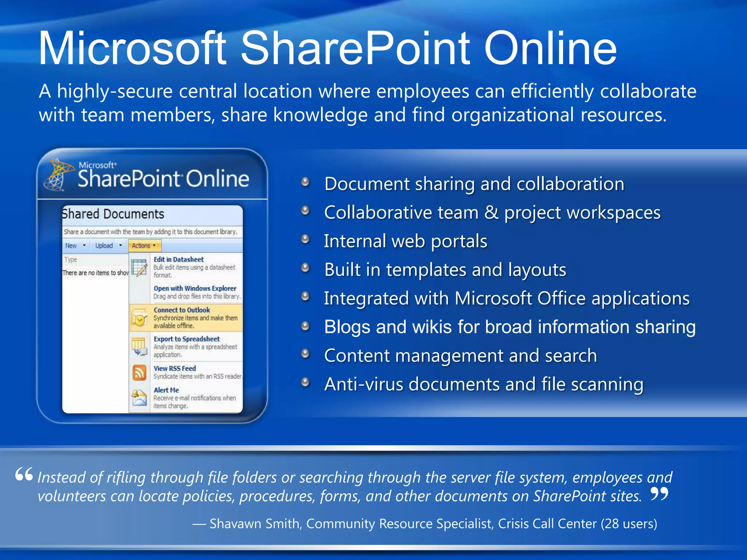
Task: Click the Microsoft SharePoint Online slide title
Action: pos(327,48)
